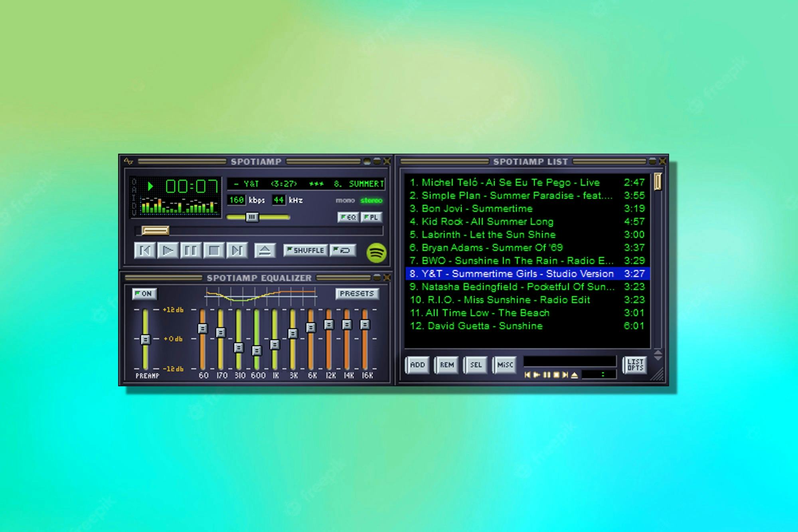Toggle the EQ window button
Screen dimensions: 798x532
(x=348, y=218)
